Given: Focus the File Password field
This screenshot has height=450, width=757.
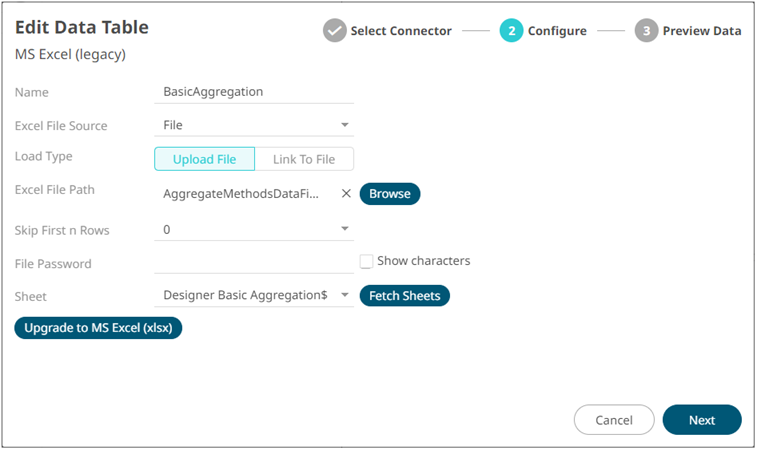Looking at the screenshot, I should tap(255, 263).
